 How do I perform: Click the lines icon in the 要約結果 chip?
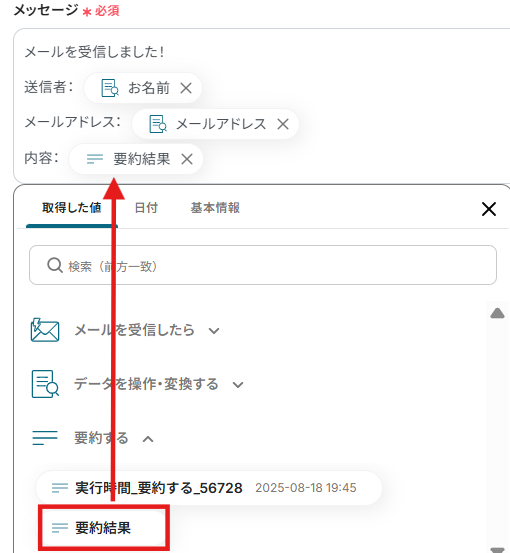coord(95,159)
